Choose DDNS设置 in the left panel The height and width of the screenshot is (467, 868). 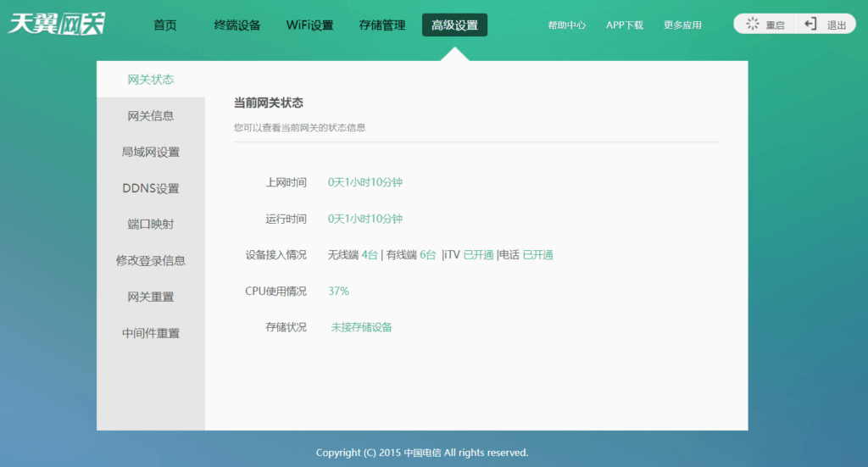151,188
